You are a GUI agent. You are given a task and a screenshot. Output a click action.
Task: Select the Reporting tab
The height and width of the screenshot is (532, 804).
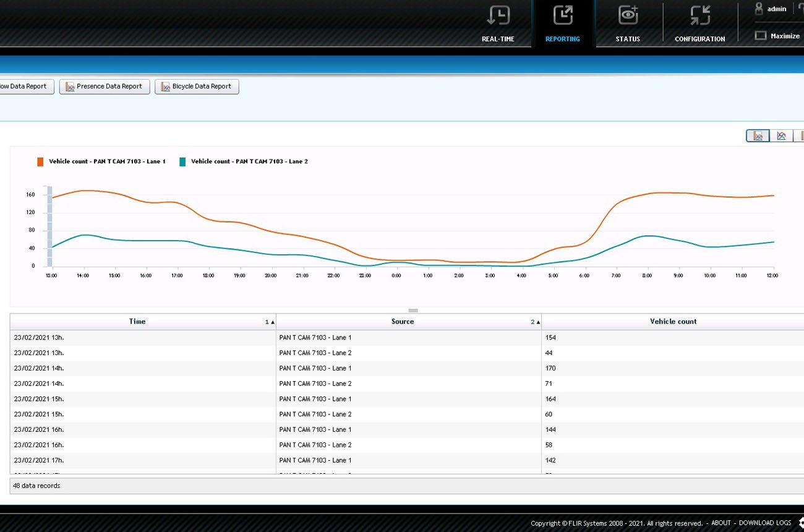point(562,24)
